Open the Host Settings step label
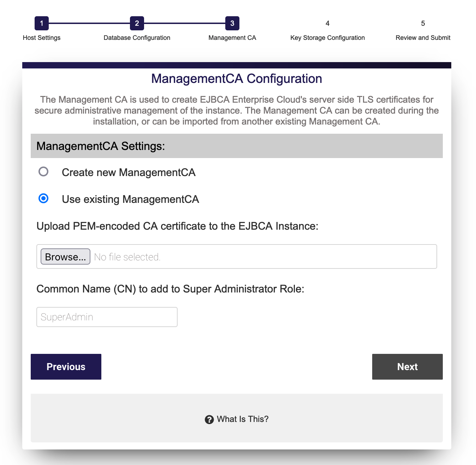The width and height of the screenshot is (476, 465). (x=42, y=38)
